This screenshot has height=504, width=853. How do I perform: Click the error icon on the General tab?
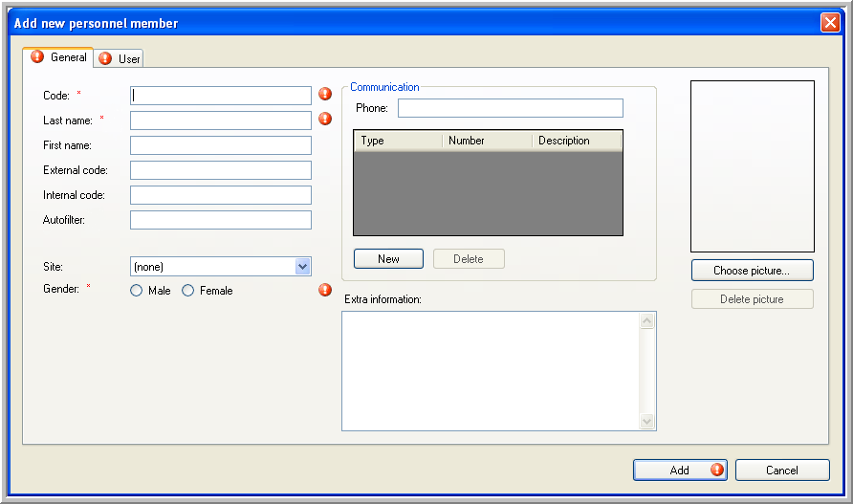pos(38,57)
